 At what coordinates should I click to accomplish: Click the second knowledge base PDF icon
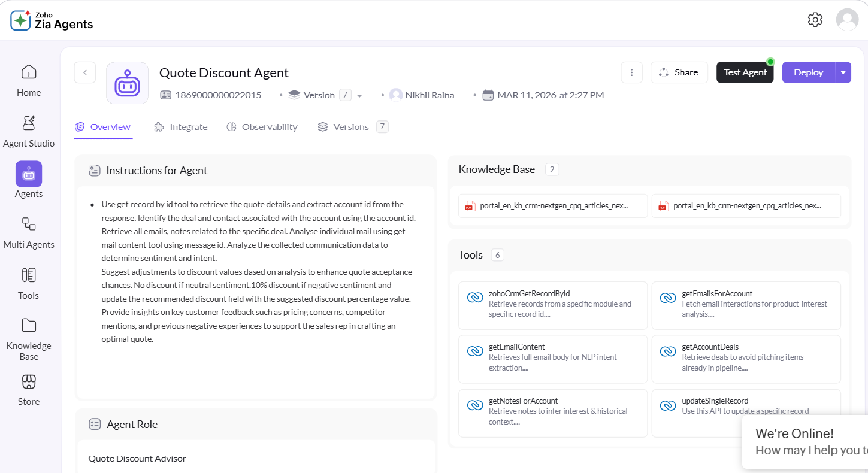click(x=664, y=206)
